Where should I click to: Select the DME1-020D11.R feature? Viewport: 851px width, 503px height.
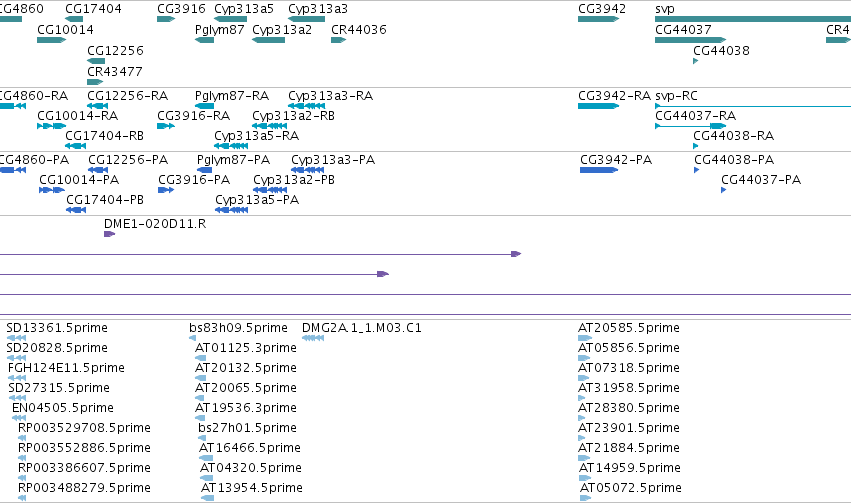[110, 234]
